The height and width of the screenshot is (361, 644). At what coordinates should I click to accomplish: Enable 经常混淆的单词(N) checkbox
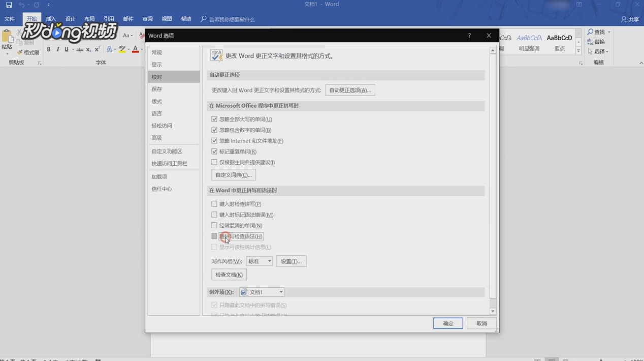(214, 225)
